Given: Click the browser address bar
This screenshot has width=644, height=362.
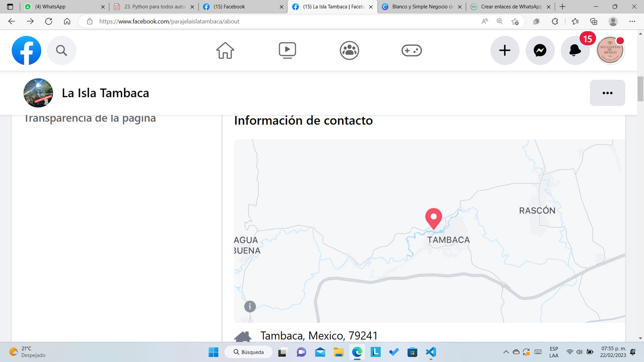Looking at the screenshot, I should click(x=287, y=22).
